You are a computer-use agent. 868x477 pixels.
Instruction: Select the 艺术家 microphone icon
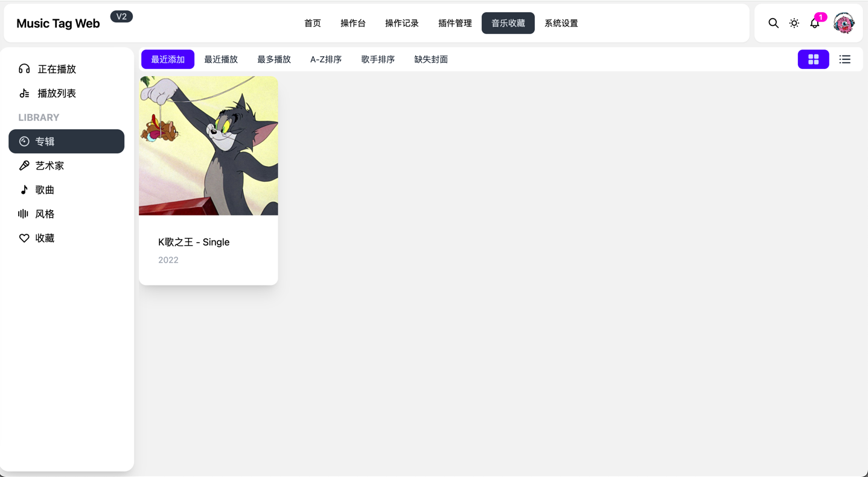click(x=24, y=165)
